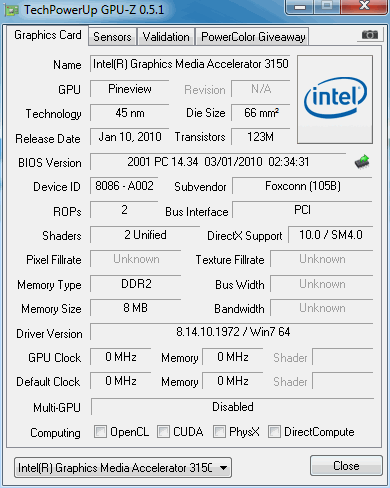Click the Shaders field 2 Unified

tap(145, 235)
